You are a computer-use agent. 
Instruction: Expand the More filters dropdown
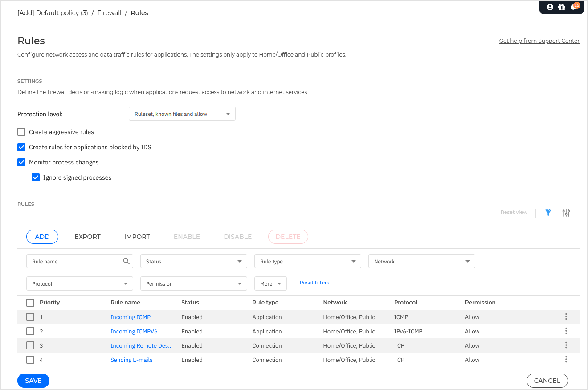pos(271,284)
